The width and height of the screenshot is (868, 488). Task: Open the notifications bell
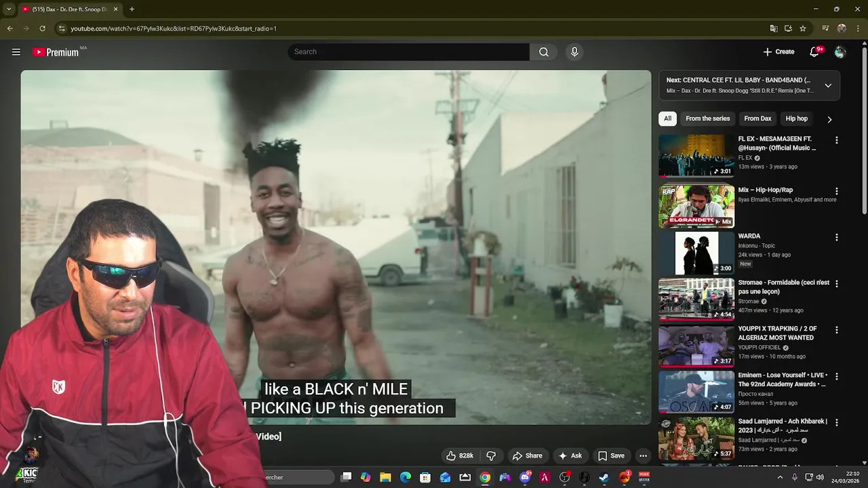tap(814, 52)
